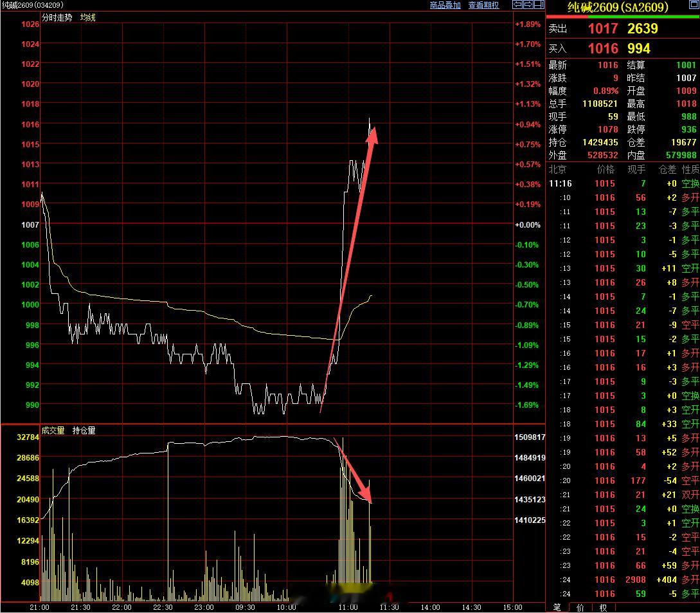The width and height of the screenshot is (700, 613).
Task: Click the 持仓 value 1429435
Action: tap(600, 143)
